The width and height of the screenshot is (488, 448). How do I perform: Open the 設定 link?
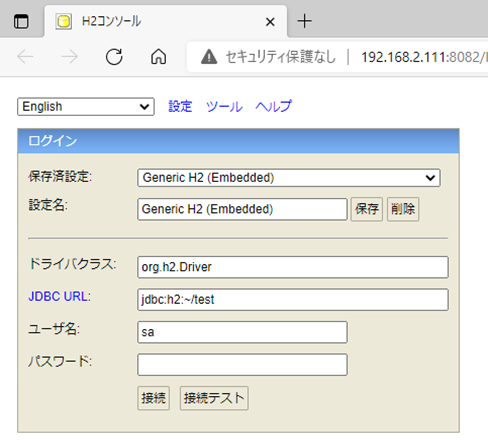tap(180, 107)
